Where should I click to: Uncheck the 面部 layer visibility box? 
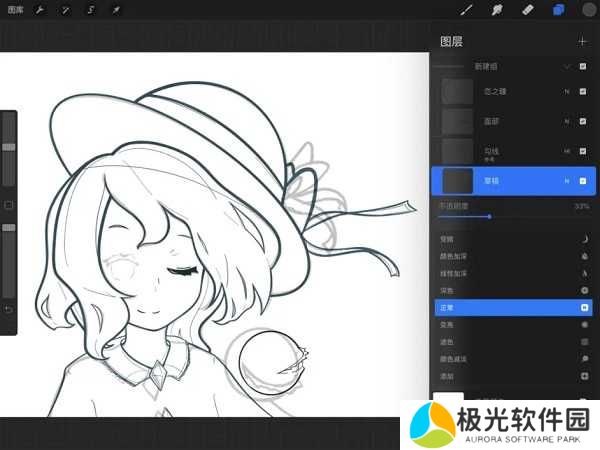[x=583, y=122]
